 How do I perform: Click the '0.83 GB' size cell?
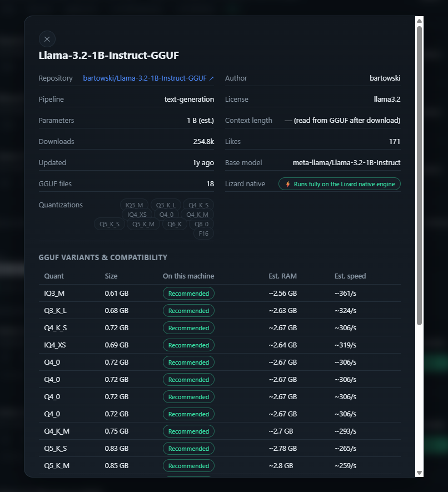(x=117, y=449)
